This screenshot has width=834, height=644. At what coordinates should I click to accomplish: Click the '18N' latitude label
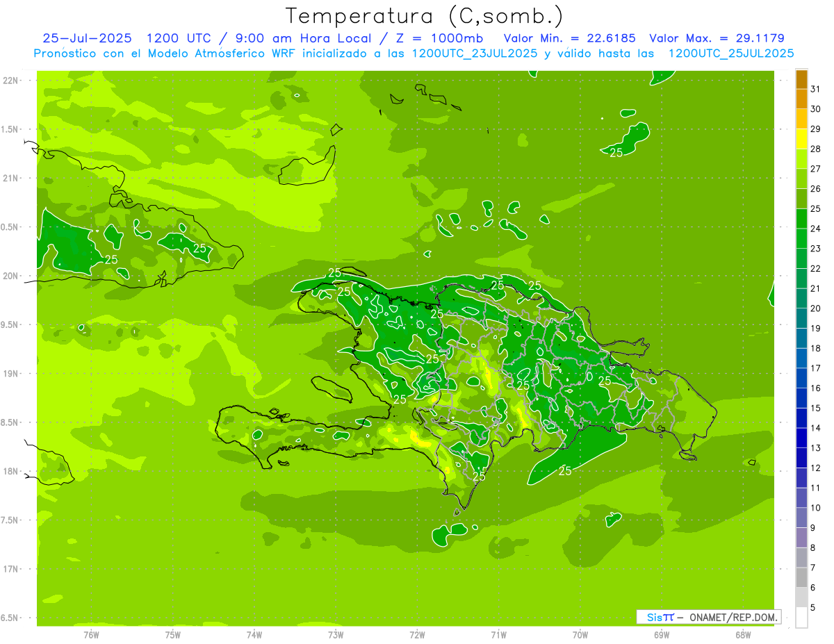click(11, 471)
